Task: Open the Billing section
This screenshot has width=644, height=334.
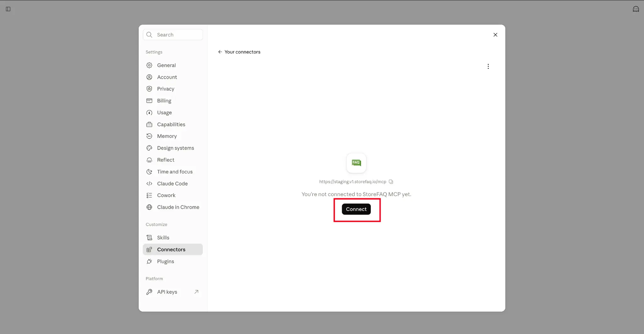Action: 173,101
